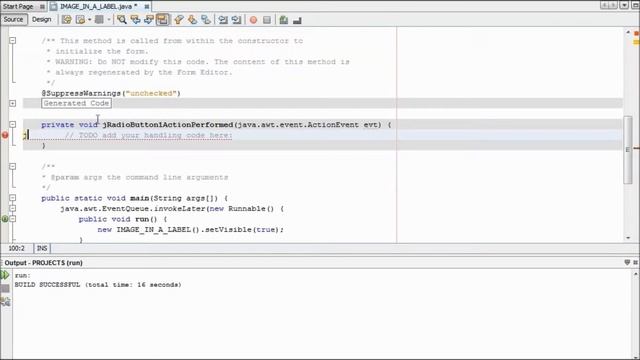Screen dimensions: 640x360
Task: Click BUILD SUCCESSFUL output line
Action: point(98,284)
